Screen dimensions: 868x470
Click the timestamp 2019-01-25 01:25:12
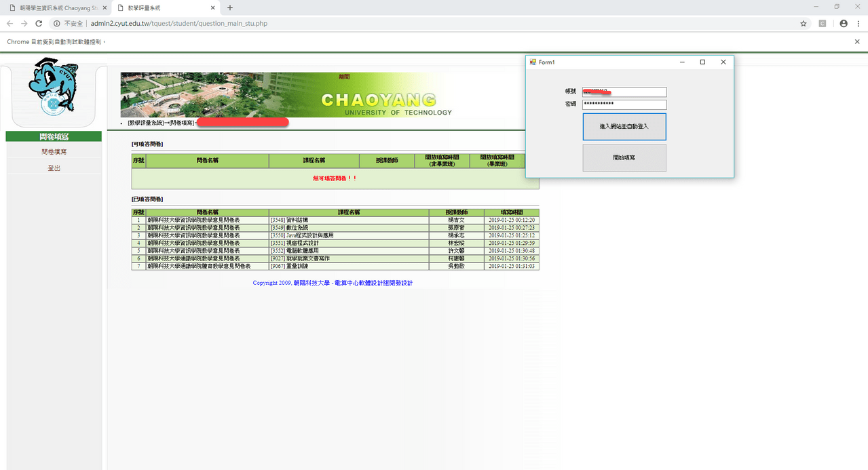coord(511,235)
